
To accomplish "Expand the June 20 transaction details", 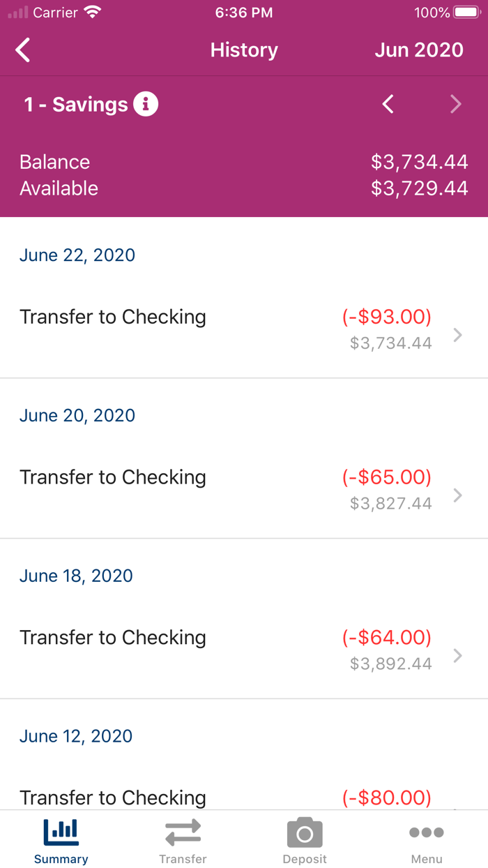I will [x=457, y=495].
